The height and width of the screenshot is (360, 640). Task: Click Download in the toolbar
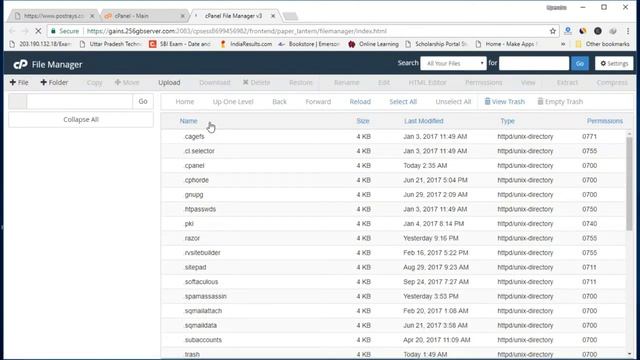point(215,82)
